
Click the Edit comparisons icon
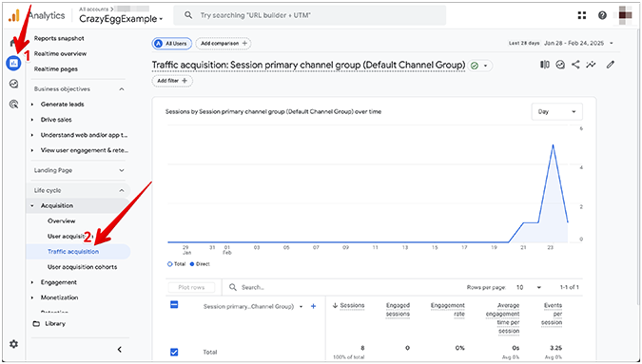click(x=545, y=65)
